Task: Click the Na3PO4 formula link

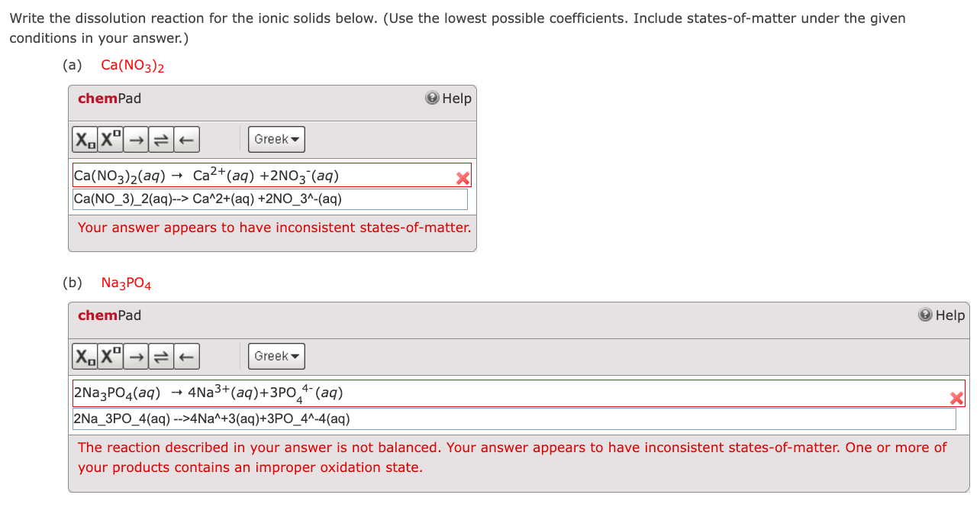Action: (x=125, y=282)
